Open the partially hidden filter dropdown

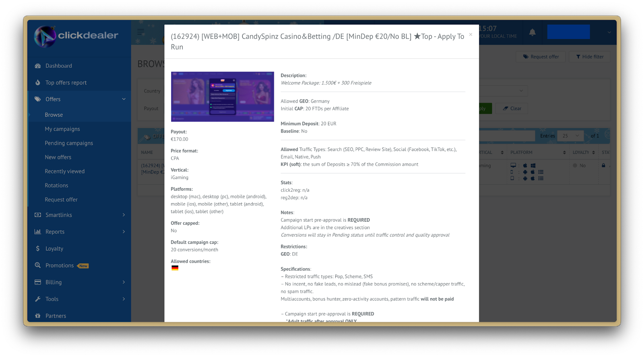503,91
